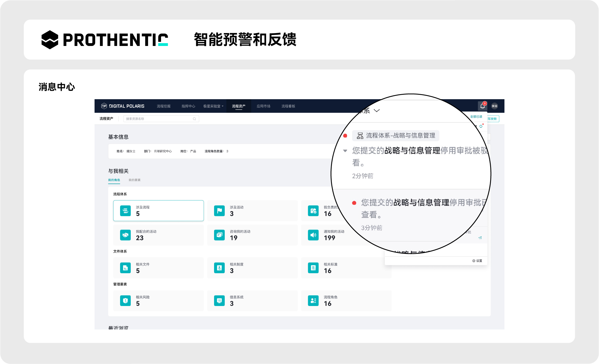
Task: Click the 我配合的活动 handshake icon
Action: click(x=125, y=235)
